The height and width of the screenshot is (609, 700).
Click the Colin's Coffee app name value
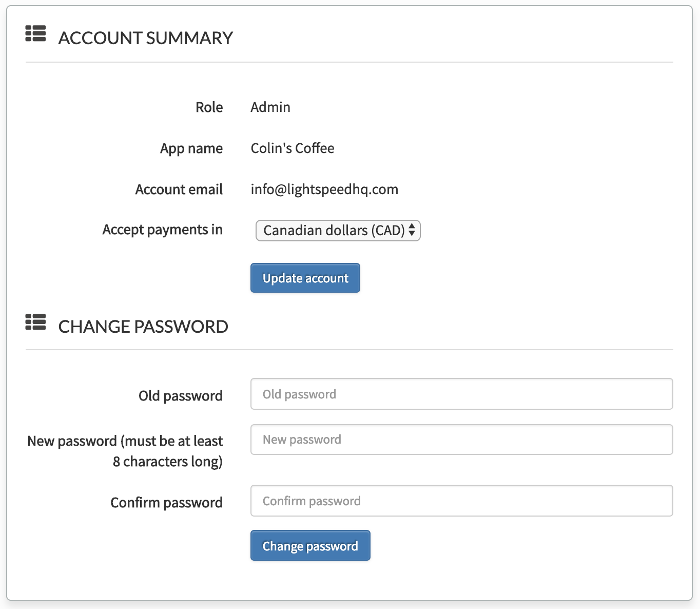(x=293, y=148)
